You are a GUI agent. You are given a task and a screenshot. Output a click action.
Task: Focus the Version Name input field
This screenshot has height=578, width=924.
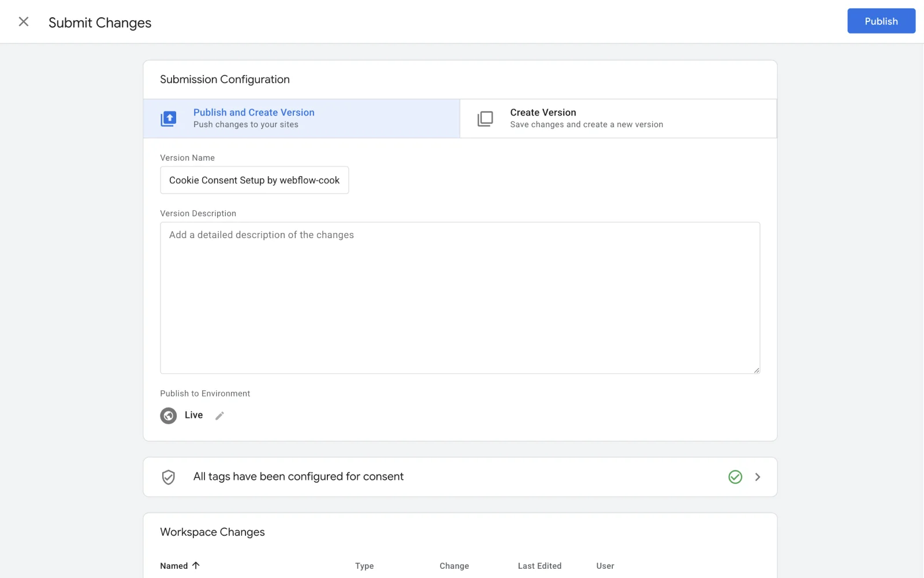coord(254,180)
